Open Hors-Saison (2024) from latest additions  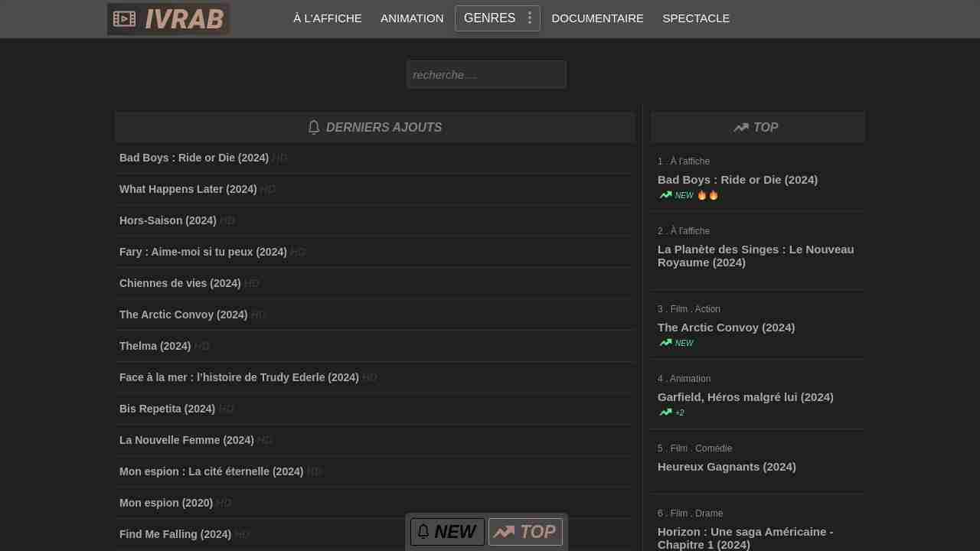168,220
